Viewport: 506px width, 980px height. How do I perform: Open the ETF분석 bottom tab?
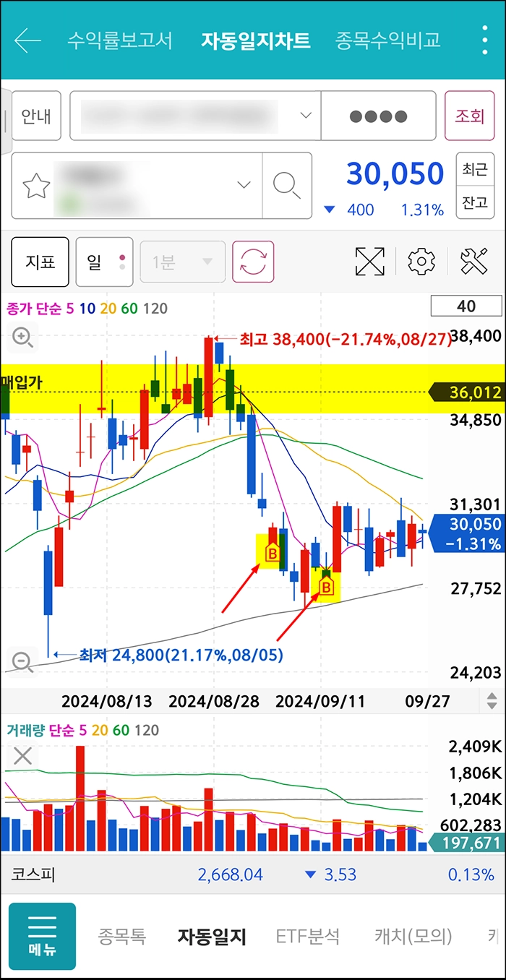coord(308,937)
